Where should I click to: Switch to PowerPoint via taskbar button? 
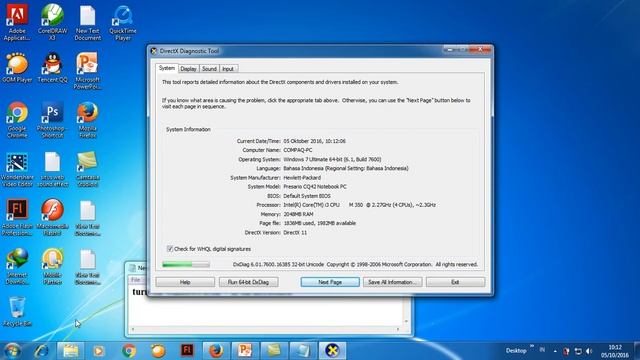point(245,351)
